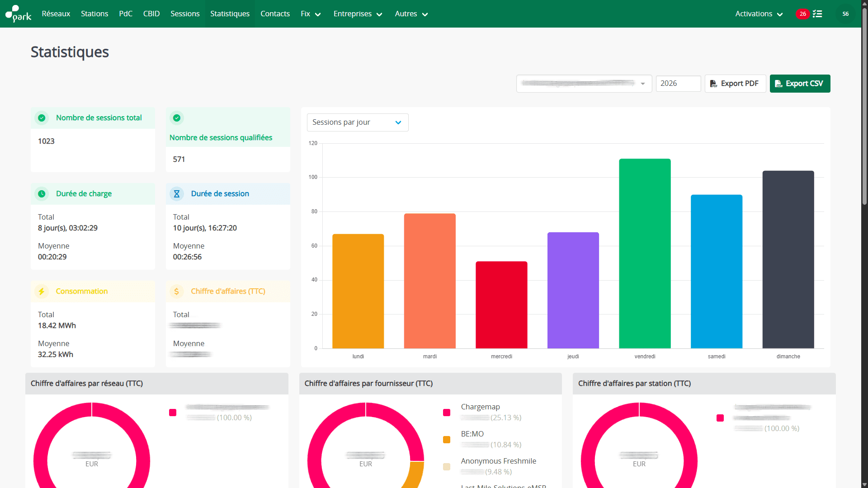Expand the Entreprises dropdown menu

click(358, 14)
